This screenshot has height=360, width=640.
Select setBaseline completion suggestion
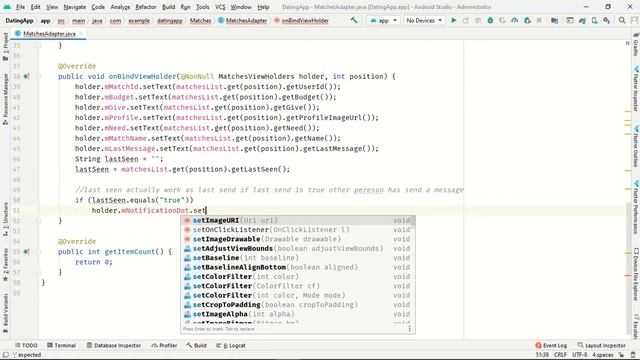pos(298,258)
